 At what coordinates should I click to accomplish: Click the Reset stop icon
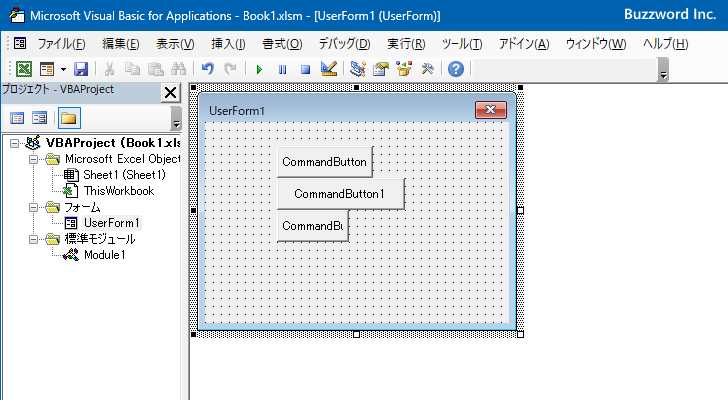[305, 70]
